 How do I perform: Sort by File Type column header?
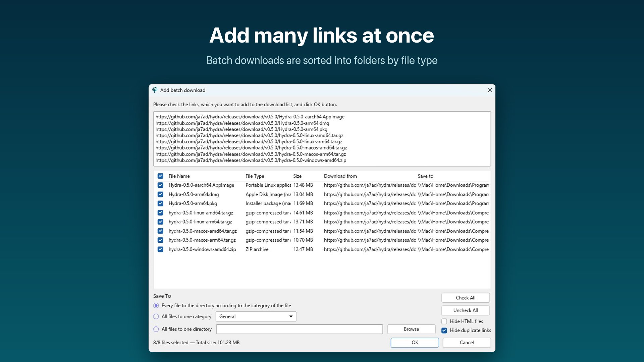click(255, 176)
